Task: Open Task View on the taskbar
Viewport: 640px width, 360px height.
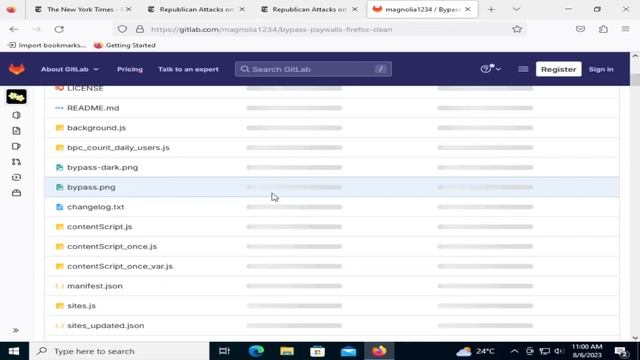Action: click(x=224, y=351)
